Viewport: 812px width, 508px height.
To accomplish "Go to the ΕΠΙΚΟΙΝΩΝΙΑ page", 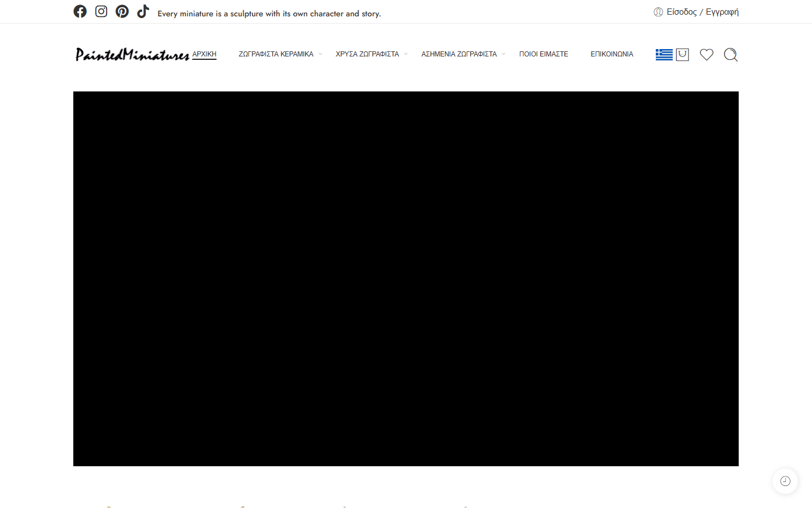I will point(612,54).
